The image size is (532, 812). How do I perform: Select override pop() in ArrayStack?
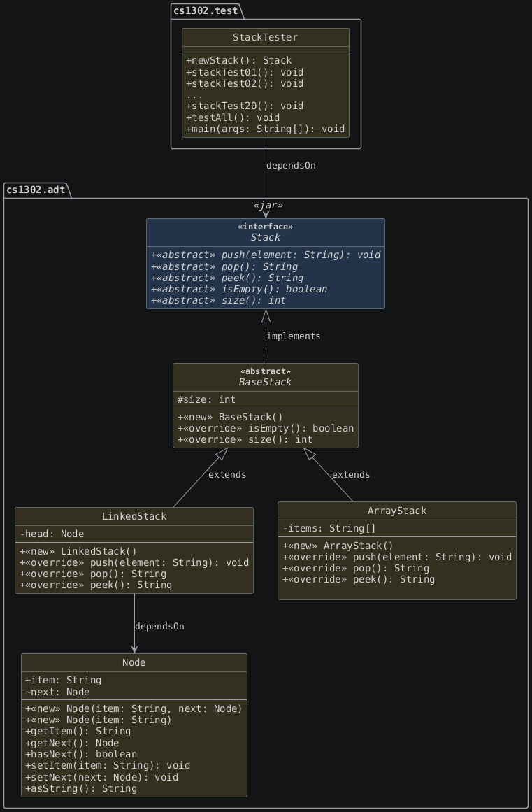[x=356, y=568]
